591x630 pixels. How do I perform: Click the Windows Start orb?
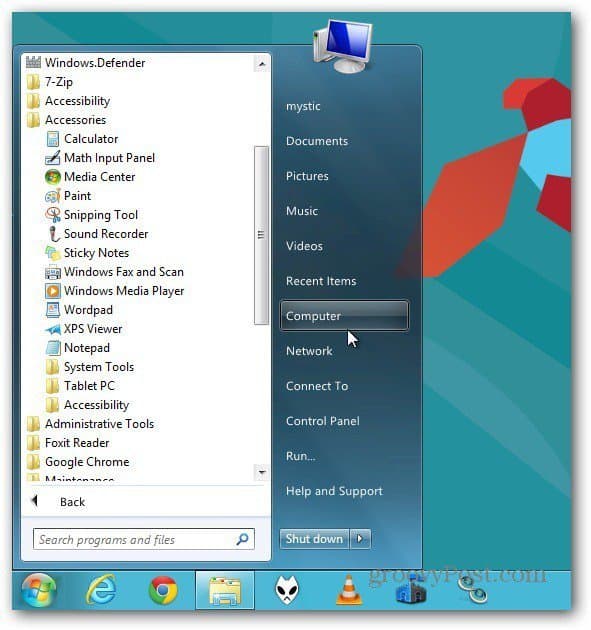coord(39,590)
